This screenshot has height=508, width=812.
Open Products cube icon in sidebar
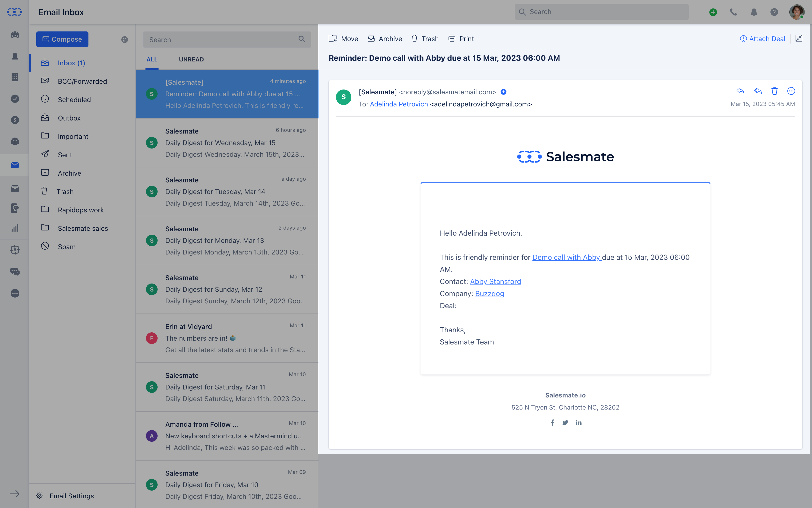15,141
